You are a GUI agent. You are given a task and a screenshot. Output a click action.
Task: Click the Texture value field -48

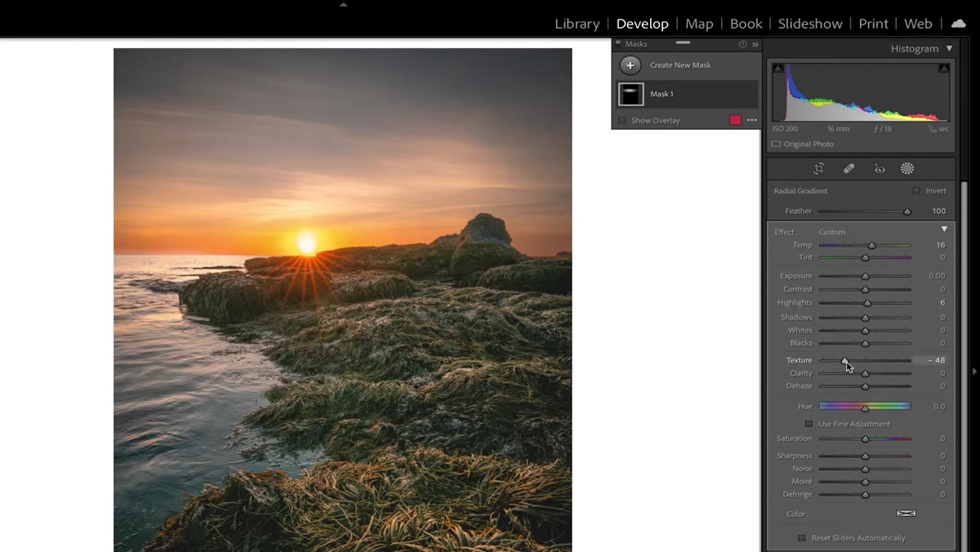click(x=932, y=360)
